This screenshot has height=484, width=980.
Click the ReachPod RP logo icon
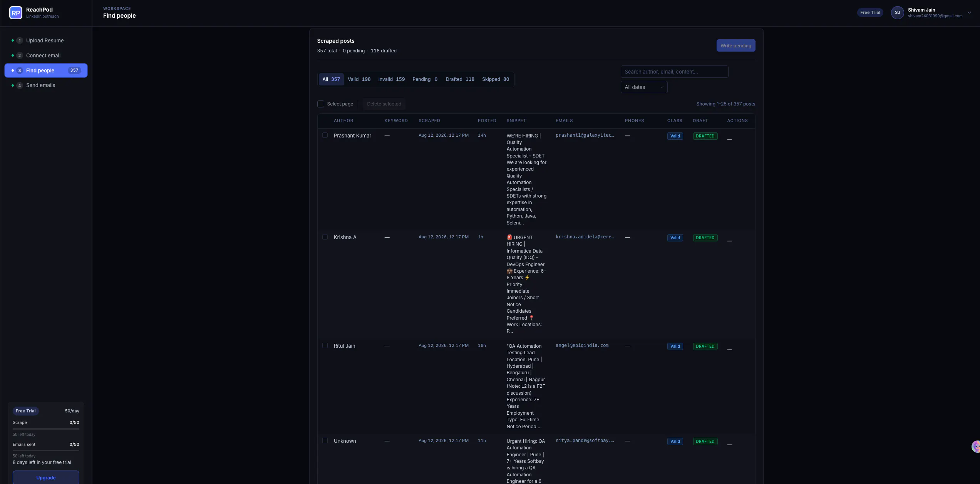16,13
